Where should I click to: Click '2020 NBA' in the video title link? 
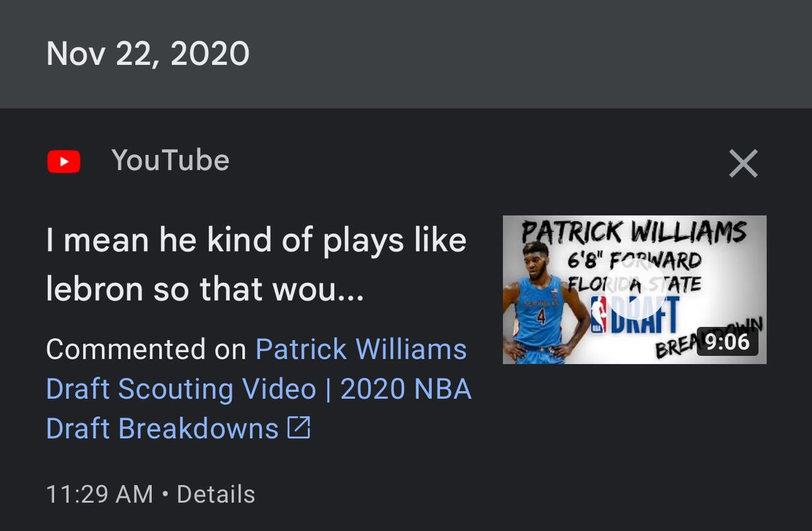[406, 389]
